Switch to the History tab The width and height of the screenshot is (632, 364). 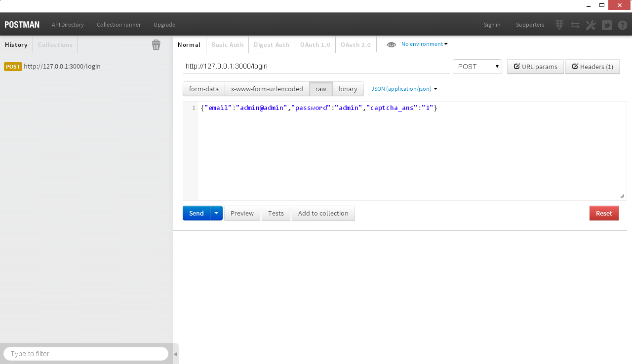click(16, 45)
